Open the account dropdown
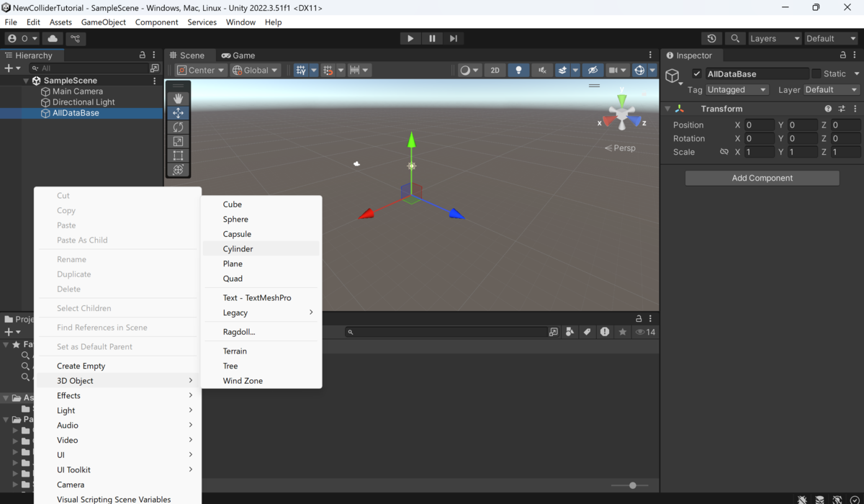The width and height of the screenshot is (864, 504). click(22, 39)
